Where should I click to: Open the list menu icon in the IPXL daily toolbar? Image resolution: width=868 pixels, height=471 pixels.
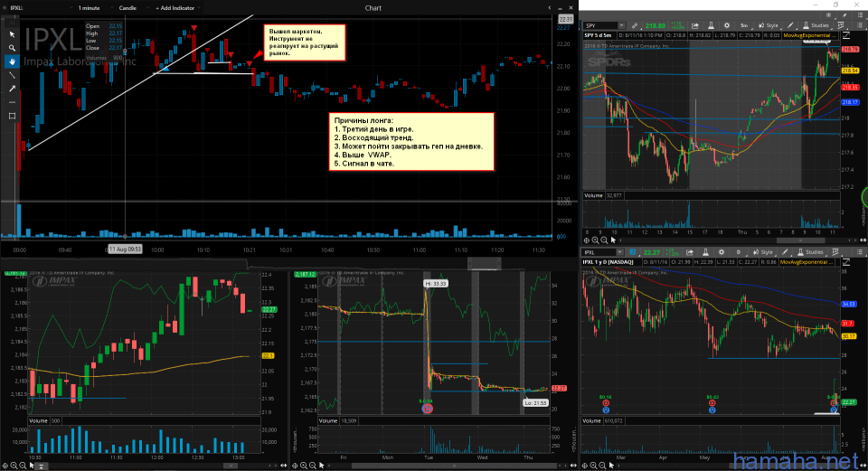click(x=860, y=252)
